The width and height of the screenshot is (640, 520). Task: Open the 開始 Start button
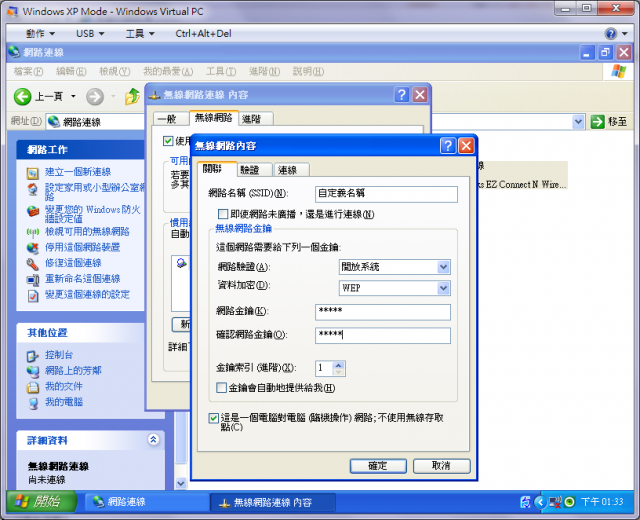(42, 502)
